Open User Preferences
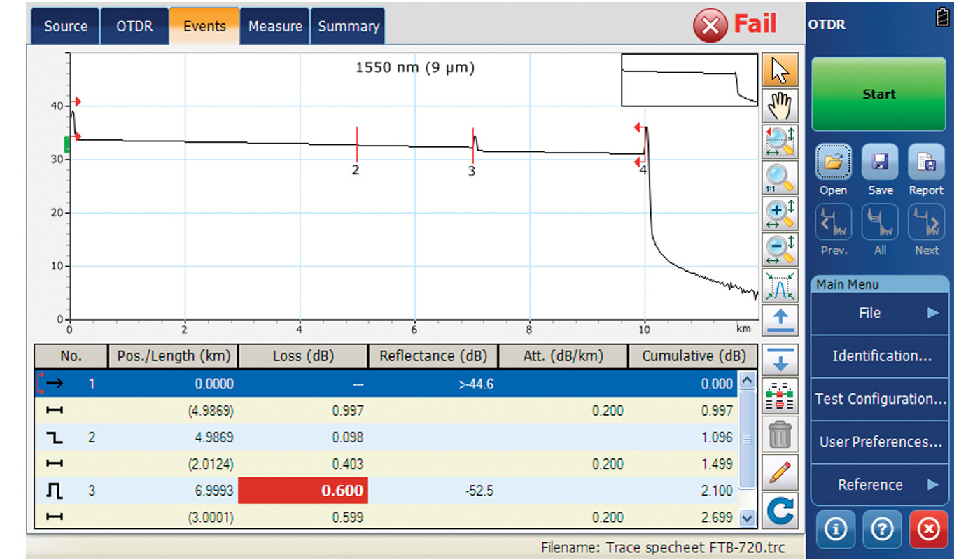 (879, 442)
